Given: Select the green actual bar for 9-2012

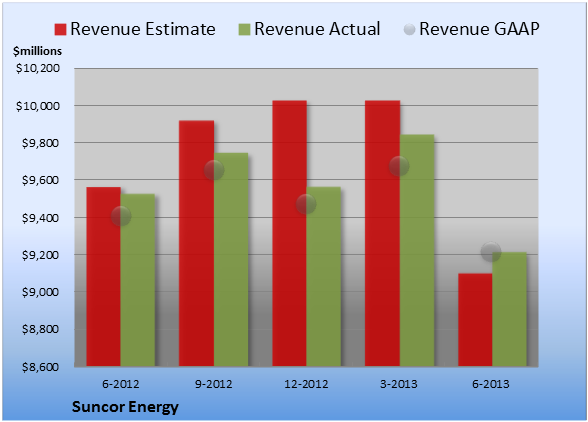Looking at the screenshot, I should point(231,259).
